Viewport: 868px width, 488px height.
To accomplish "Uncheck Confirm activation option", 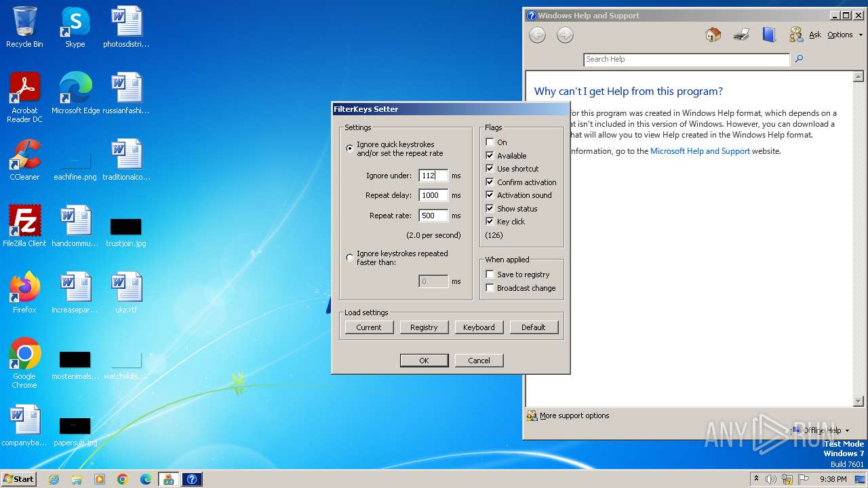I will (490, 182).
